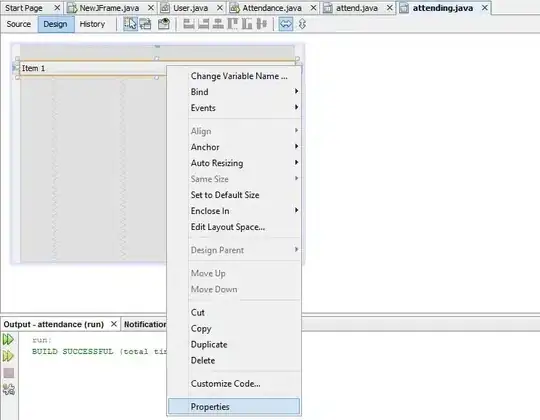The width and height of the screenshot is (540, 420).
Task: Open Properties from the context menu
Action: pyautogui.click(x=234, y=407)
